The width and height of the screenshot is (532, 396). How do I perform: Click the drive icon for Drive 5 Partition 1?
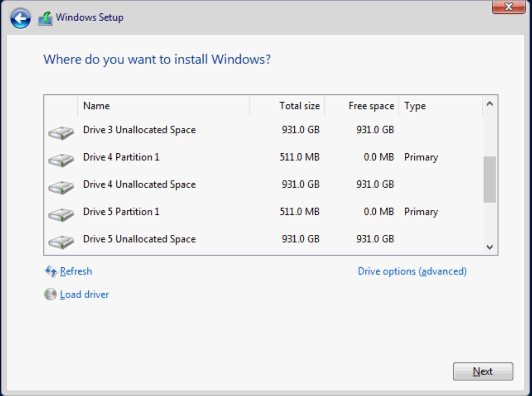pyautogui.click(x=61, y=214)
